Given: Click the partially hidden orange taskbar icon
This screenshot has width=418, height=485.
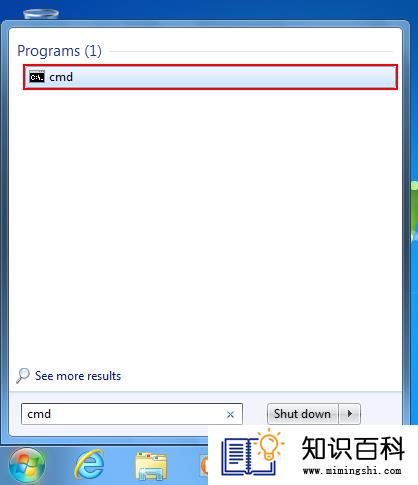Looking at the screenshot, I should pyautogui.click(x=204, y=465).
